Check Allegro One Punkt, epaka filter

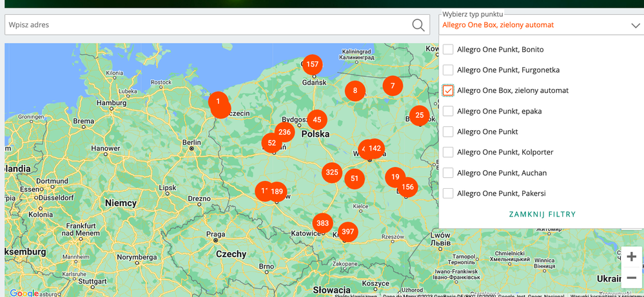point(448,111)
